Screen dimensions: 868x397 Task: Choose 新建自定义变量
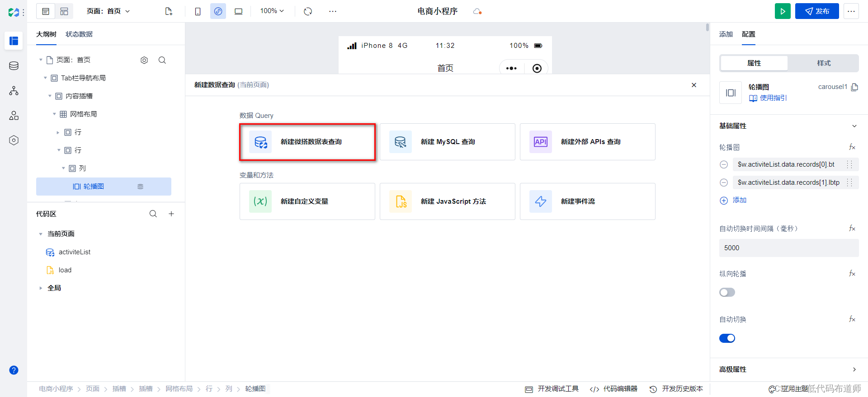coord(307,201)
